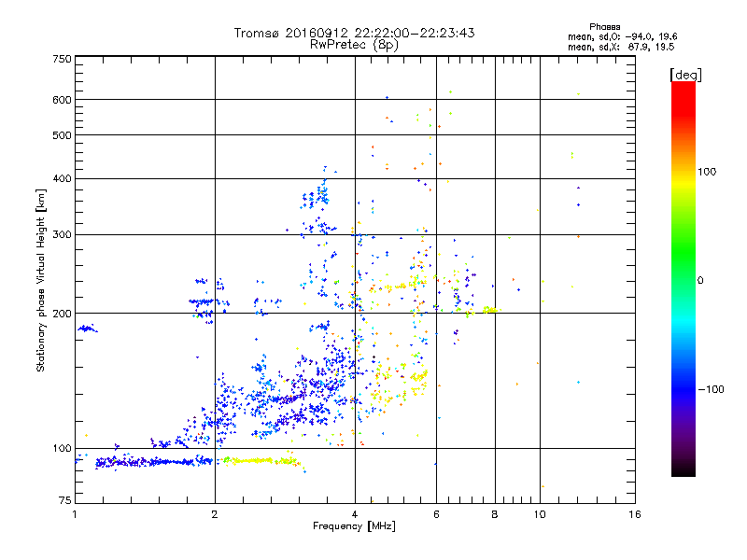Image resolution: width=747 pixels, height=560 pixels.
Task: Click the x-axis tick label "2"
Action: (215, 514)
